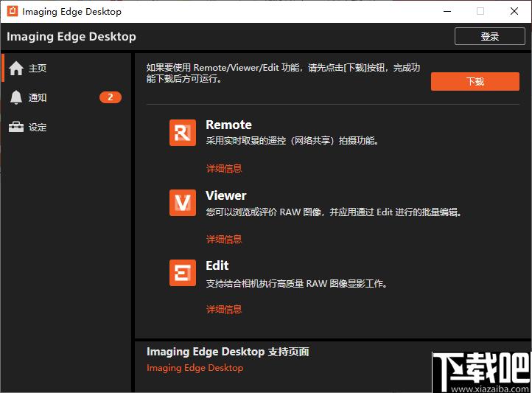532x393 pixels.
Task: Click the Edit app icon
Action: [183, 273]
